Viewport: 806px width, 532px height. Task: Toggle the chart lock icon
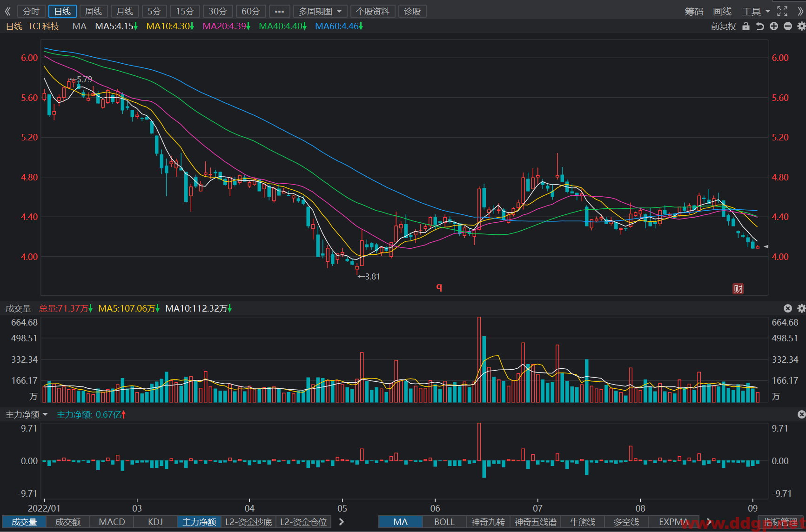point(746,27)
